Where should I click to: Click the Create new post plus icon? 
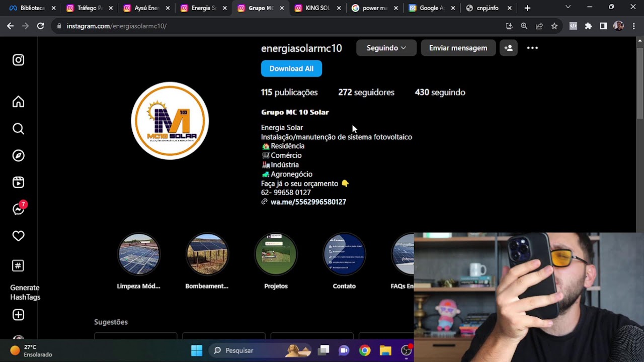pos(18,315)
